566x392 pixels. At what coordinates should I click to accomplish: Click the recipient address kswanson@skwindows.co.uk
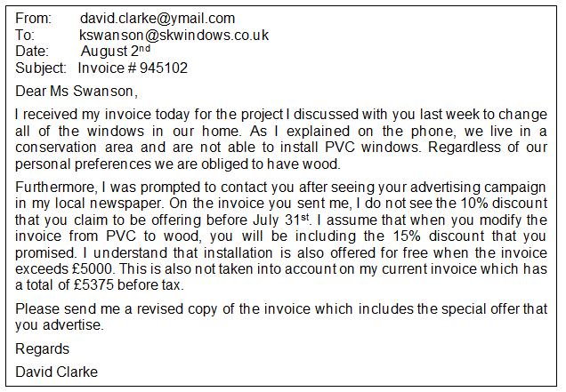click(x=174, y=35)
